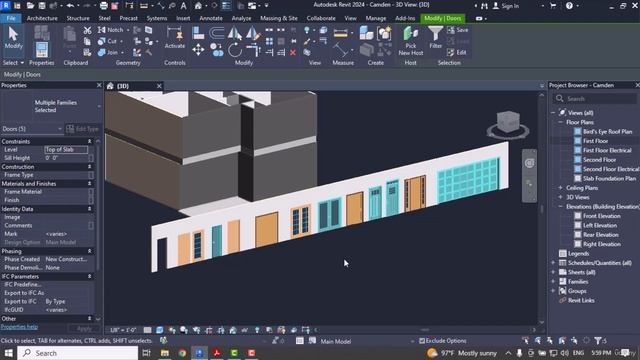640x360 pixels.
Task: Open the Front Elevation view
Action: [601, 216]
